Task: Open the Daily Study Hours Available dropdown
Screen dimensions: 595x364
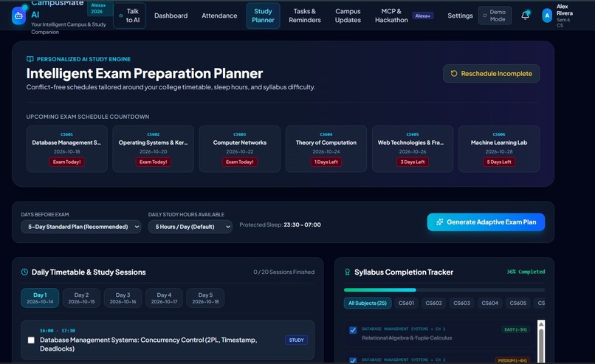Action: 190,227
